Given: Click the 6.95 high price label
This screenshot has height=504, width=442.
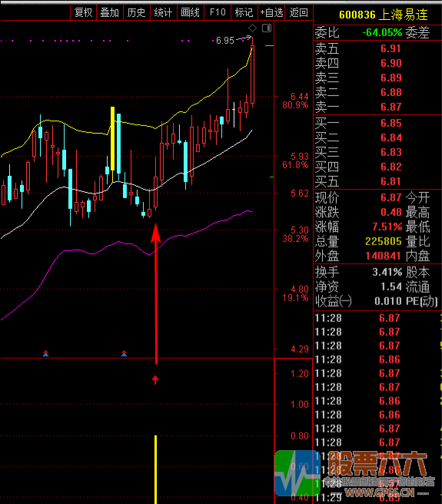Looking at the screenshot, I should coord(225,41).
